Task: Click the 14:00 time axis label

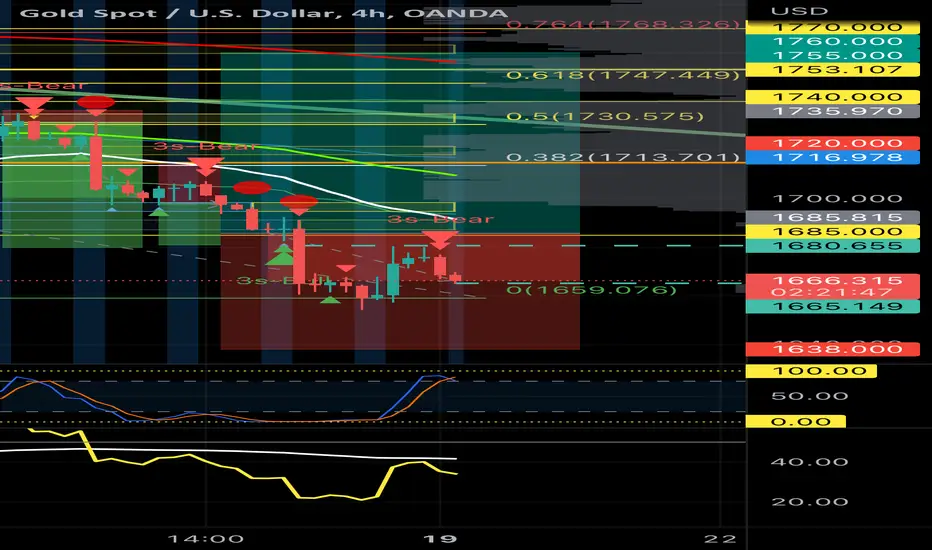Action: (x=206, y=539)
